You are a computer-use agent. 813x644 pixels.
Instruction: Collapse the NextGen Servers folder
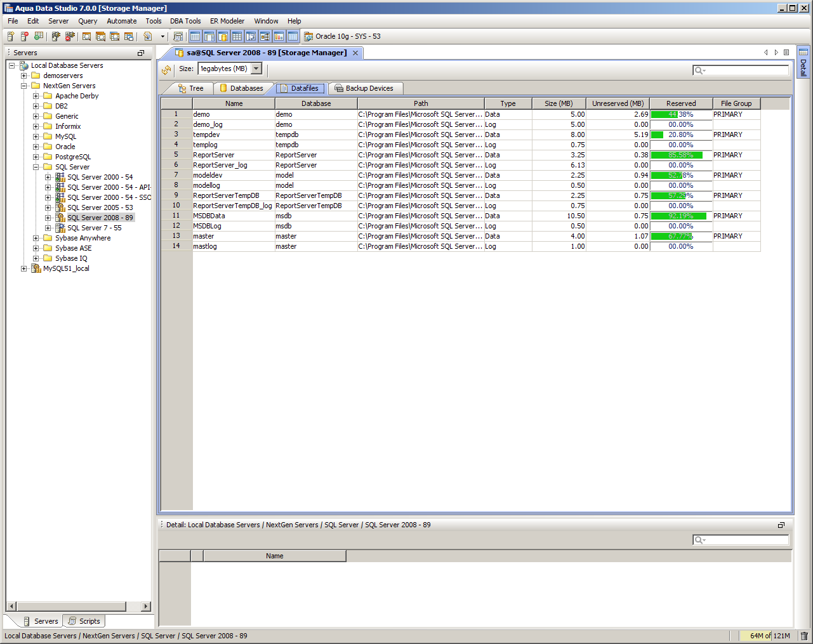[x=24, y=86]
